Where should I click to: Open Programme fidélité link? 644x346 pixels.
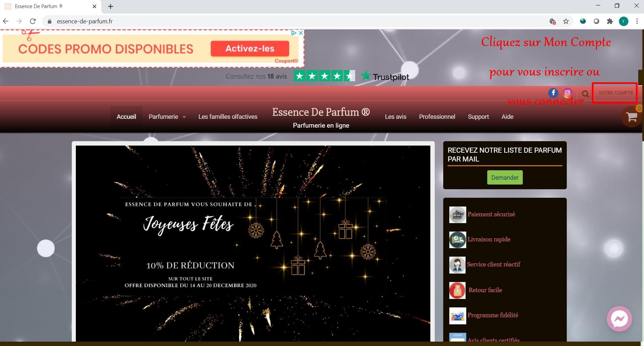(493, 315)
